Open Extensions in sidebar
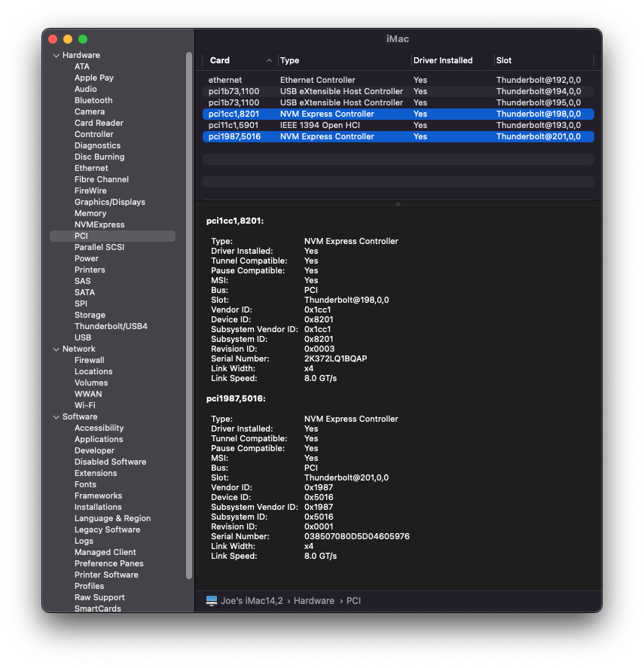 (96, 473)
